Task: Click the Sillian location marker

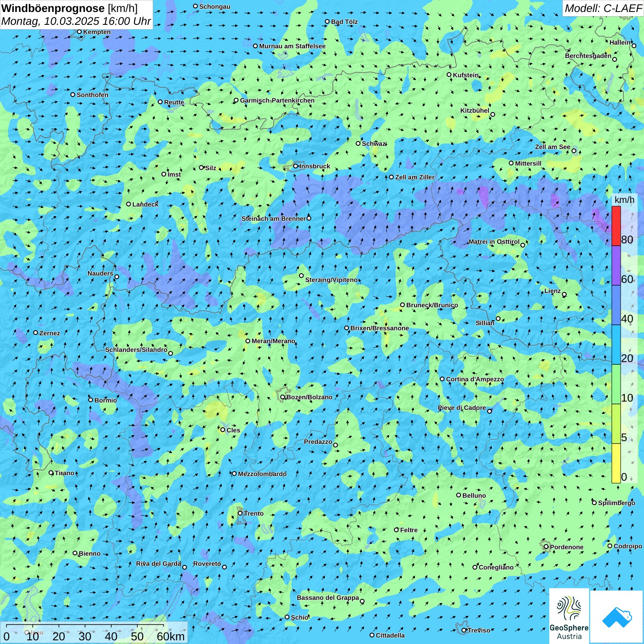Action: tap(498, 318)
